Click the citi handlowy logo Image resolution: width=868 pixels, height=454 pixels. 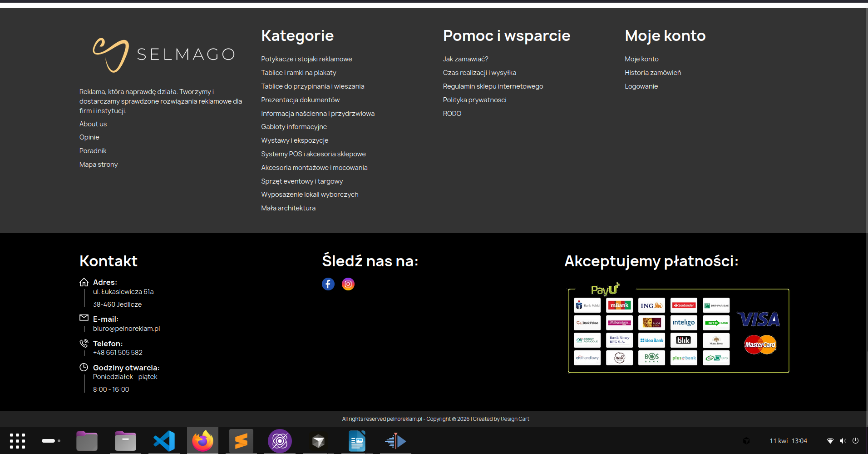coord(587,358)
